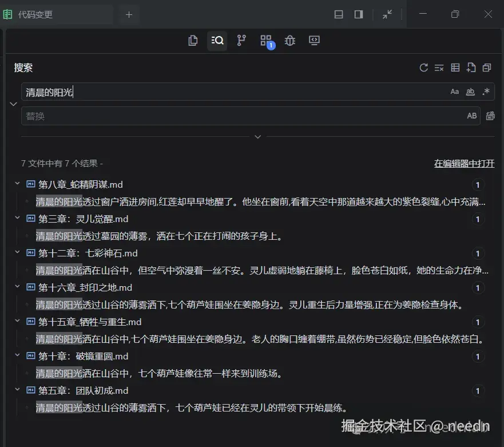
Task: Click the 替换 replace input field
Action: point(251,116)
